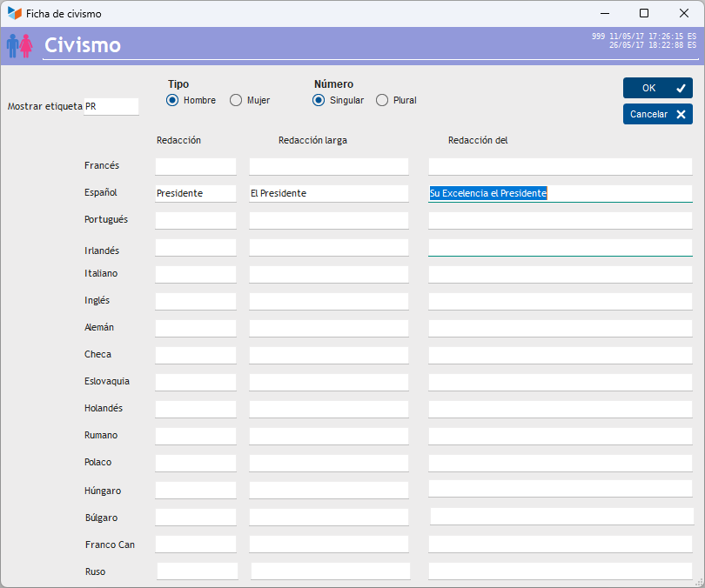The width and height of the screenshot is (705, 588).
Task: Click the male and female civismo icon
Action: [19, 45]
